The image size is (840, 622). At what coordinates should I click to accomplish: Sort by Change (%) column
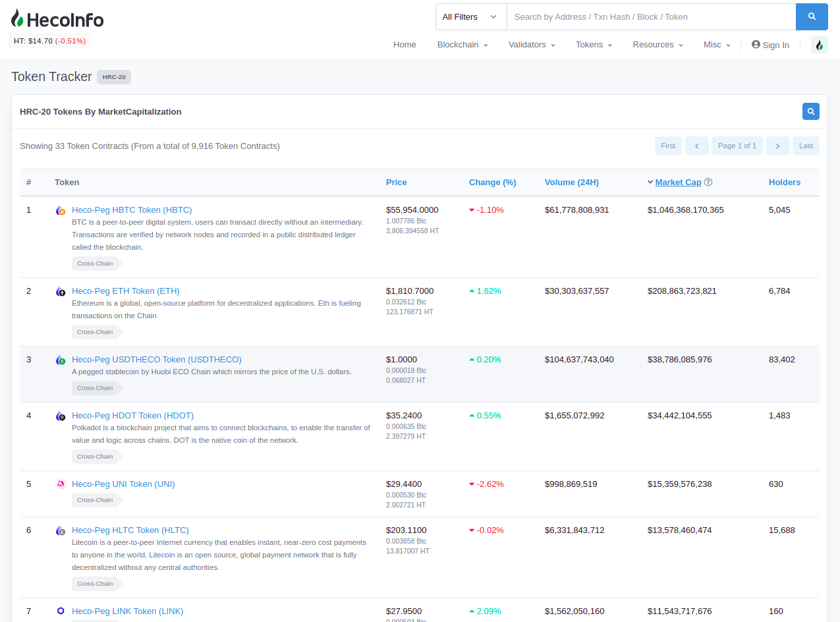coord(493,183)
